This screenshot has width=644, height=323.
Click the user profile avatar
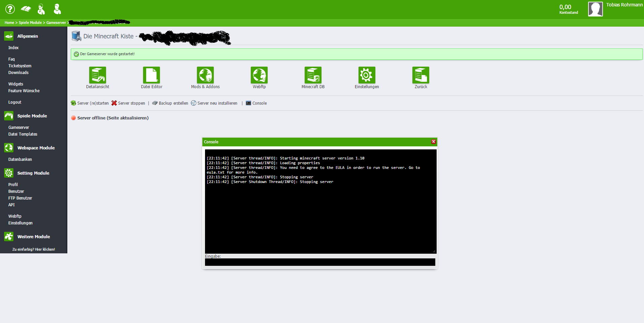click(x=595, y=9)
